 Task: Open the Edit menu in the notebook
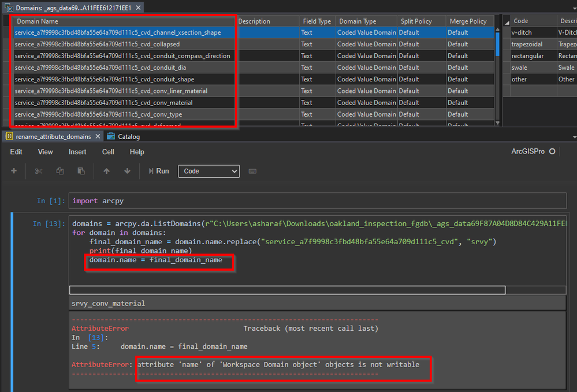click(x=16, y=152)
